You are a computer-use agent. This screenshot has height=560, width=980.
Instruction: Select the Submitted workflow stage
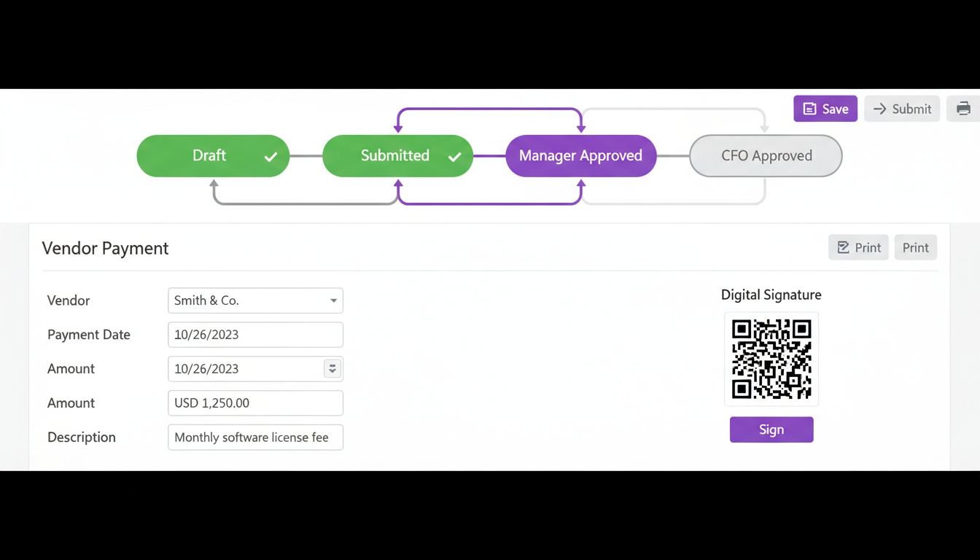pyautogui.click(x=397, y=155)
